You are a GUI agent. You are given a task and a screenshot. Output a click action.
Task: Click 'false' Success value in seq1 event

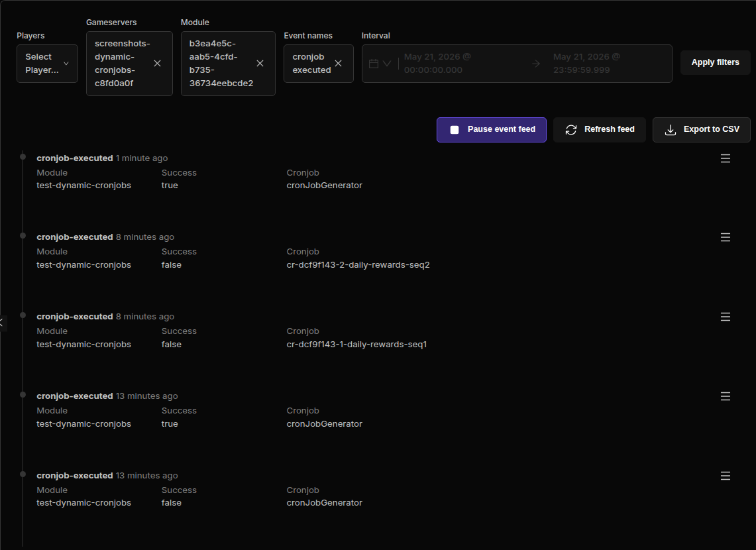click(171, 345)
